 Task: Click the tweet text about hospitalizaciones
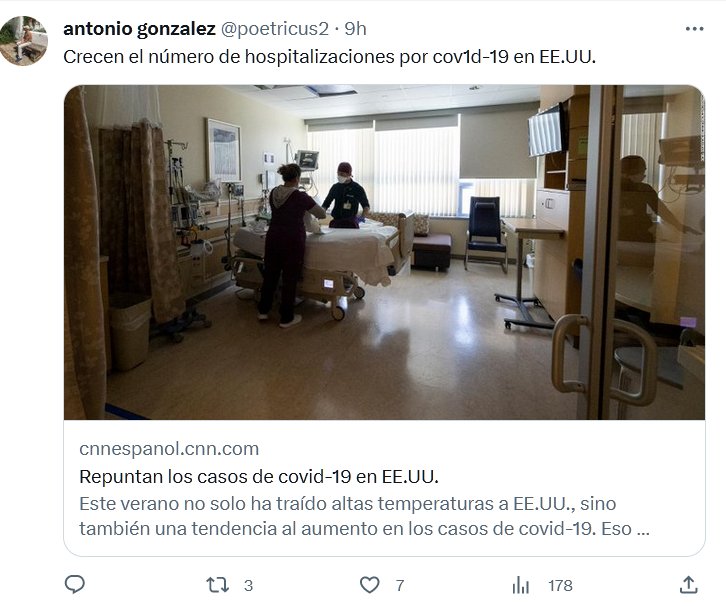click(329, 57)
